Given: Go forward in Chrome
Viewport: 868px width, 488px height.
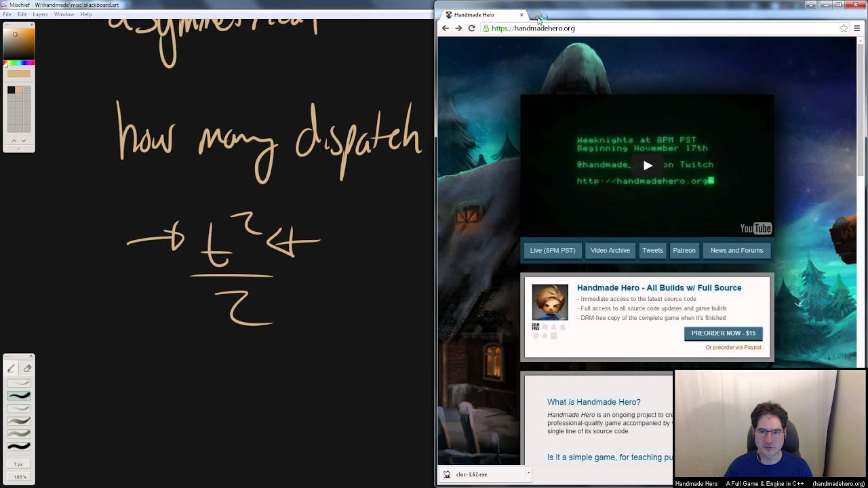Looking at the screenshot, I should click(458, 28).
